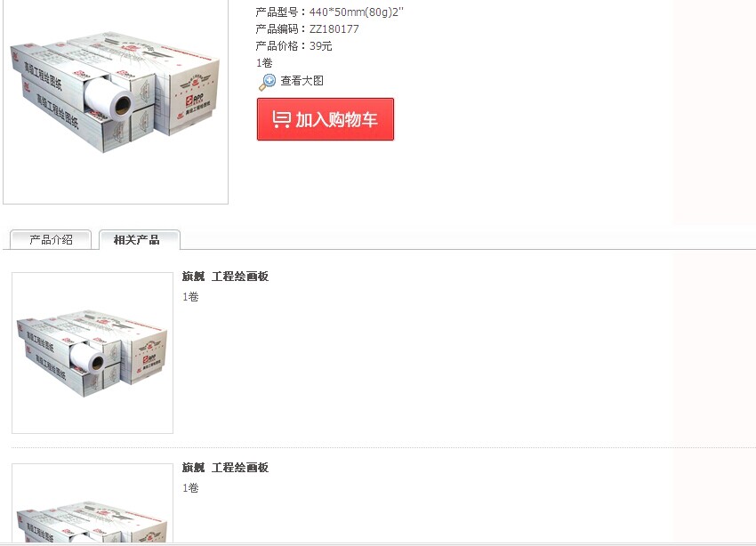The height and width of the screenshot is (546, 756).
Task: Switch to the 产品介绍 tab
Action: click(x=51, y=239)
